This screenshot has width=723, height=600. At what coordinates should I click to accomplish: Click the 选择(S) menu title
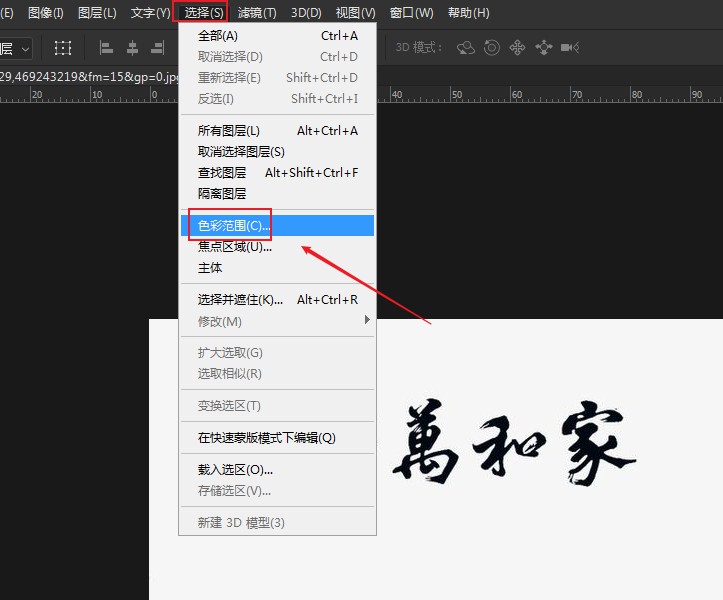203,12
